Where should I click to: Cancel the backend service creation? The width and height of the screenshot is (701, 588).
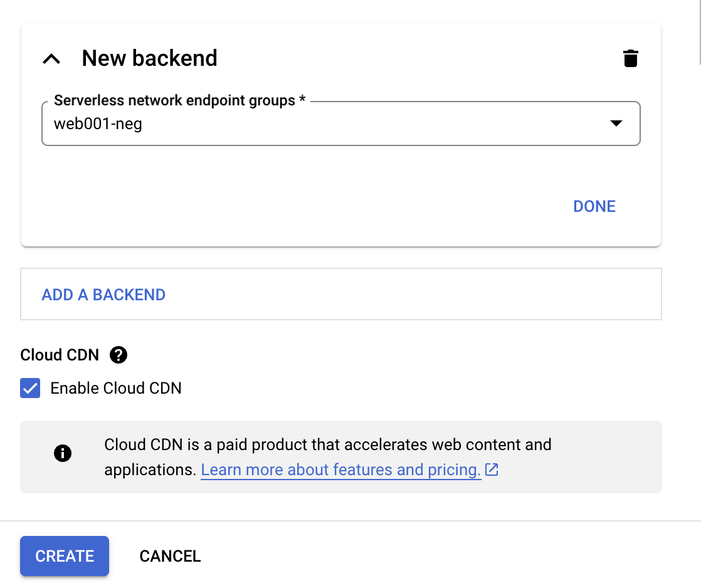(170, 556)
